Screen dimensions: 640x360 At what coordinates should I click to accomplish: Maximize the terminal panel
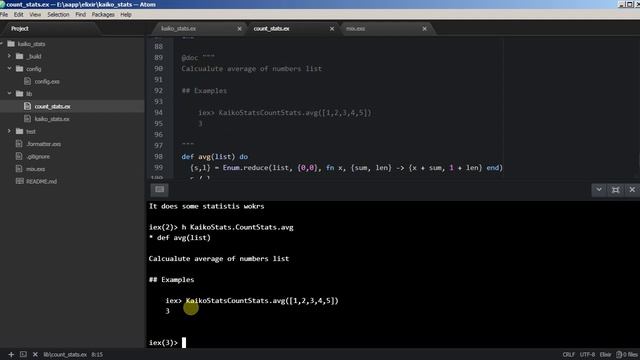click(616, 190)
